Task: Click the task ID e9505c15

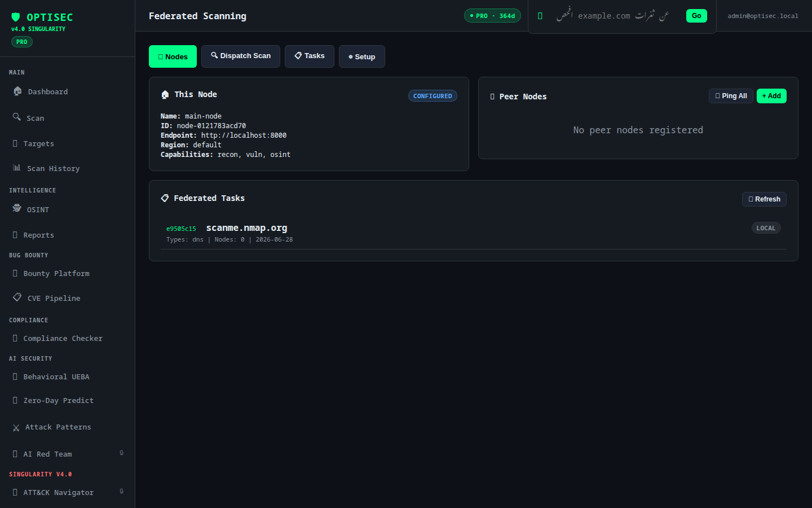Action: (x=181, y=229)
